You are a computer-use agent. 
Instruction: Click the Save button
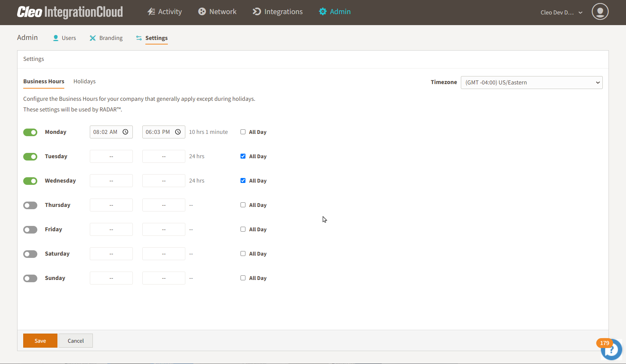pyautogui.click(x=40, y=341)
